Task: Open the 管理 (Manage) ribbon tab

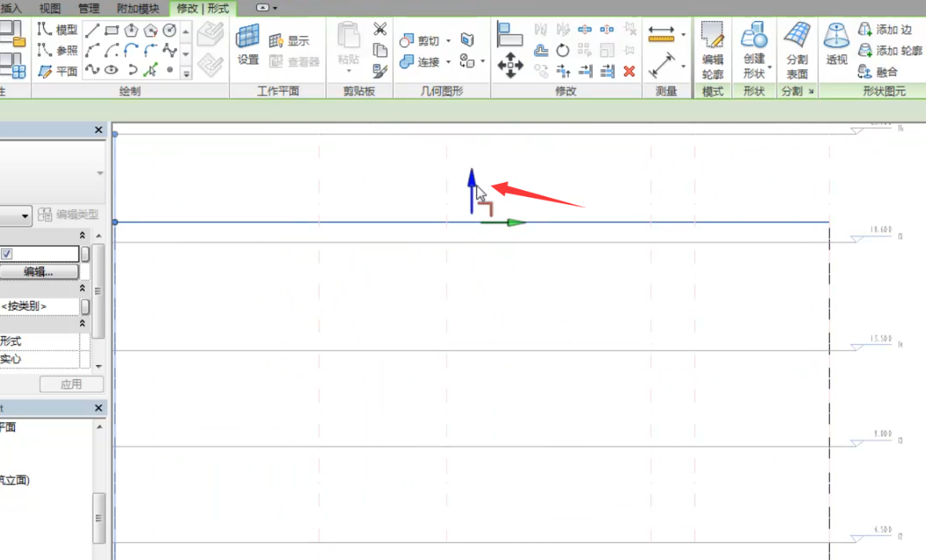Action: (89, 8)
